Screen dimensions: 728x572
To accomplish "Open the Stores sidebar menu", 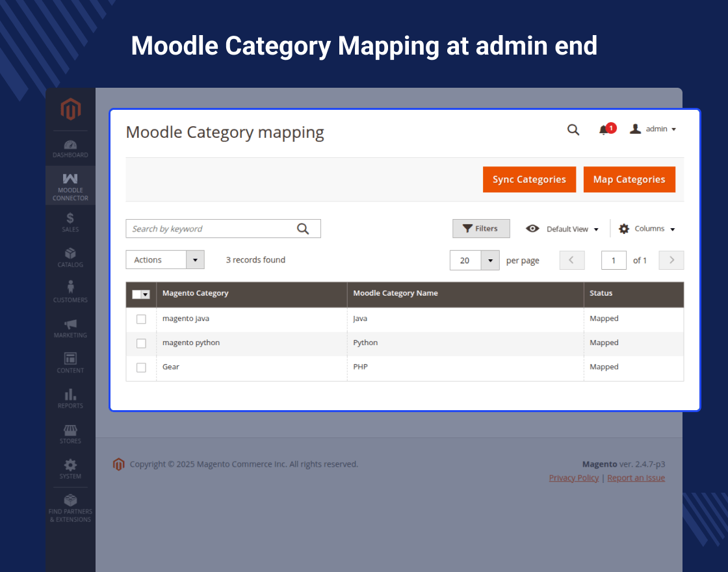I will tap(70, 434).
